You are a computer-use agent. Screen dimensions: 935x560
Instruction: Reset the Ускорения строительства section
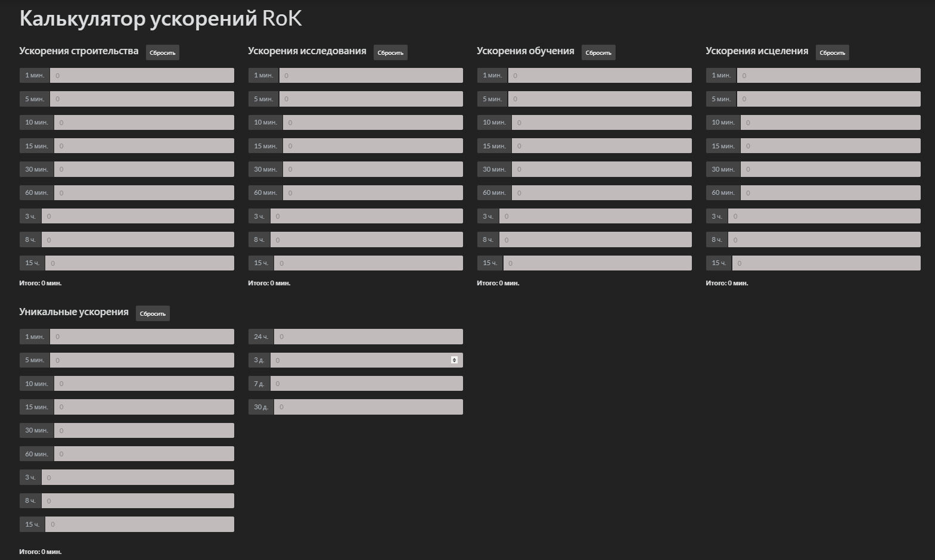pos(163,52)
